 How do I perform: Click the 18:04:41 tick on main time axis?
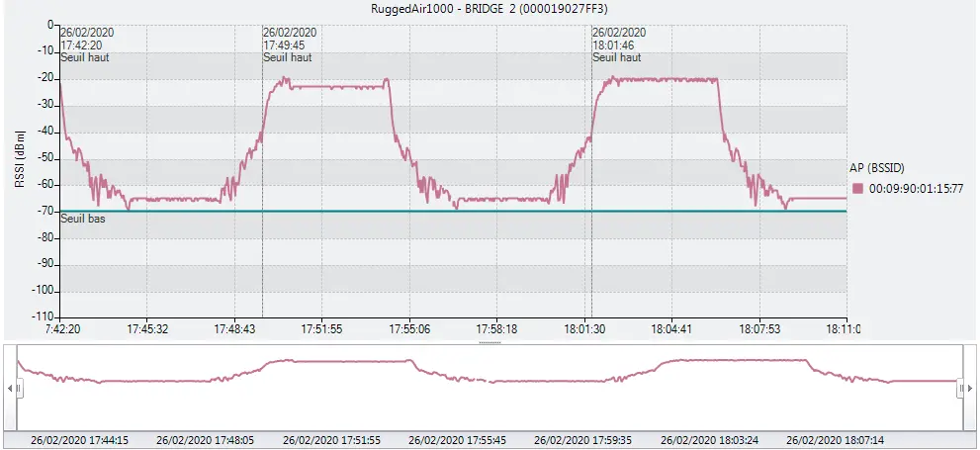tap(671, 328)
